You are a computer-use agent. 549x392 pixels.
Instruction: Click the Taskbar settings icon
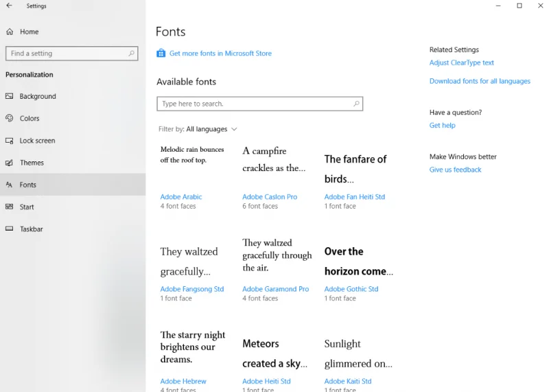click(10, 229)
